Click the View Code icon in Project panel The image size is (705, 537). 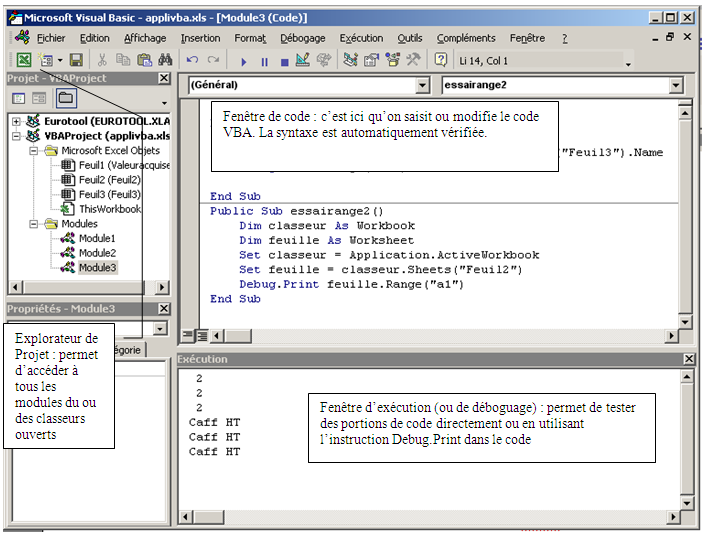pos(18,98)
